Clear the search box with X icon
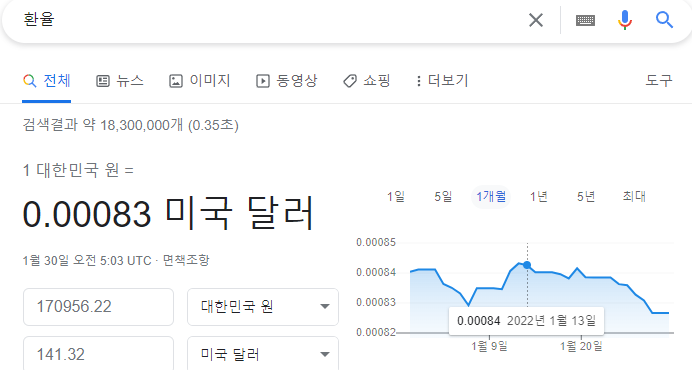The image size is (692, 385). pos(536,20)
